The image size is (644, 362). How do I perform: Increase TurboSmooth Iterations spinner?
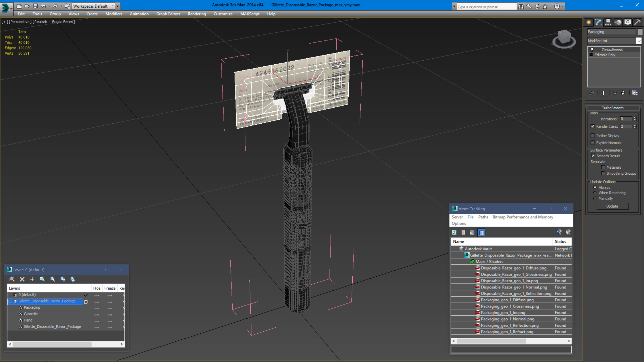tap(635, 118)
